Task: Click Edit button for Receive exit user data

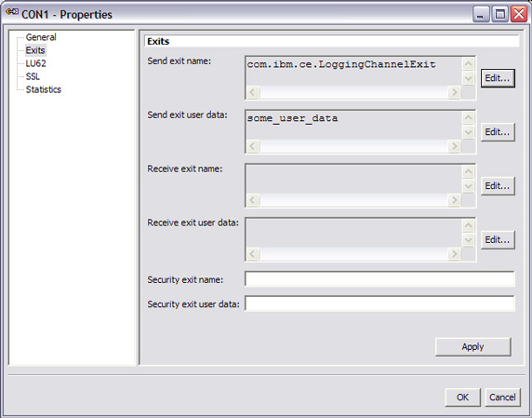Action: point(498,240)
